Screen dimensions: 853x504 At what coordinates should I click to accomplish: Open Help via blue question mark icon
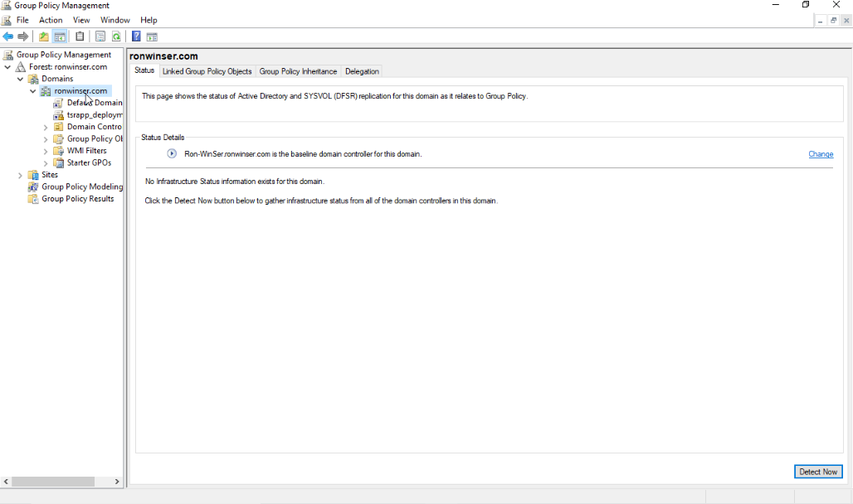[136, 36]
